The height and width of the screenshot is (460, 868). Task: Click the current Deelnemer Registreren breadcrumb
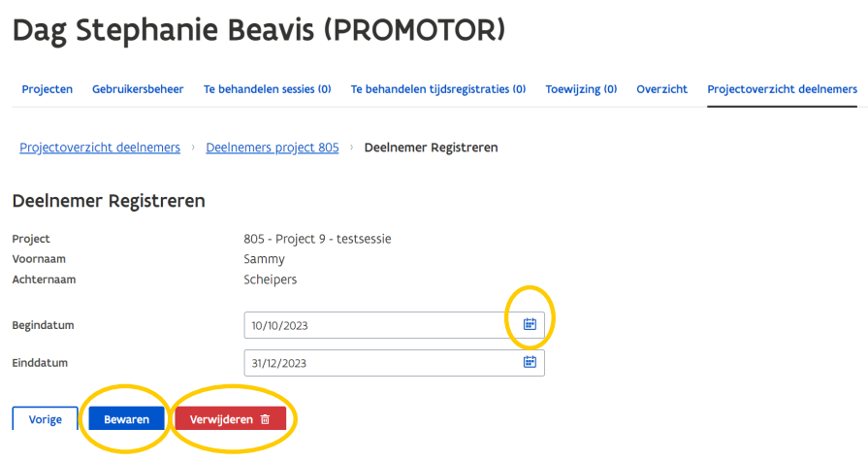coord(431,148)
